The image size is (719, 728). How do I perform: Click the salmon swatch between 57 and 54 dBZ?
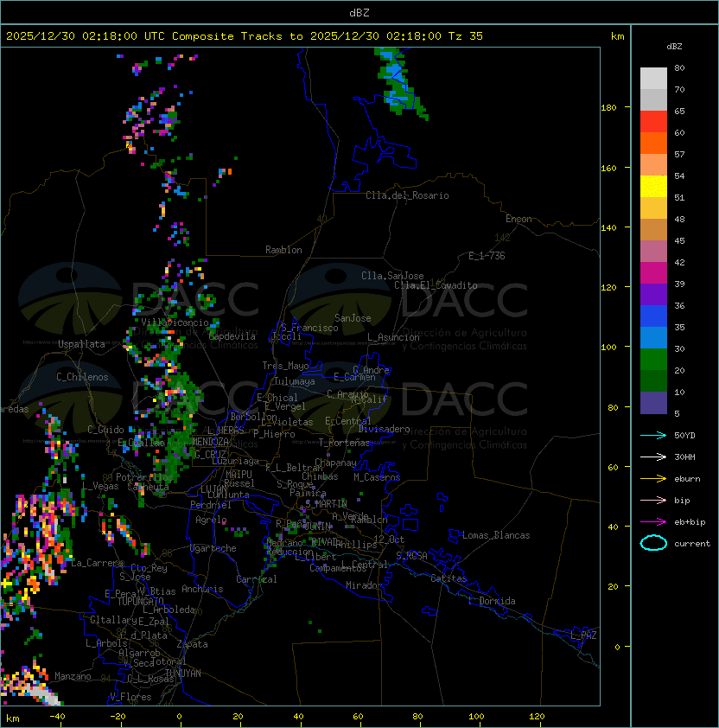pos(653,165)
